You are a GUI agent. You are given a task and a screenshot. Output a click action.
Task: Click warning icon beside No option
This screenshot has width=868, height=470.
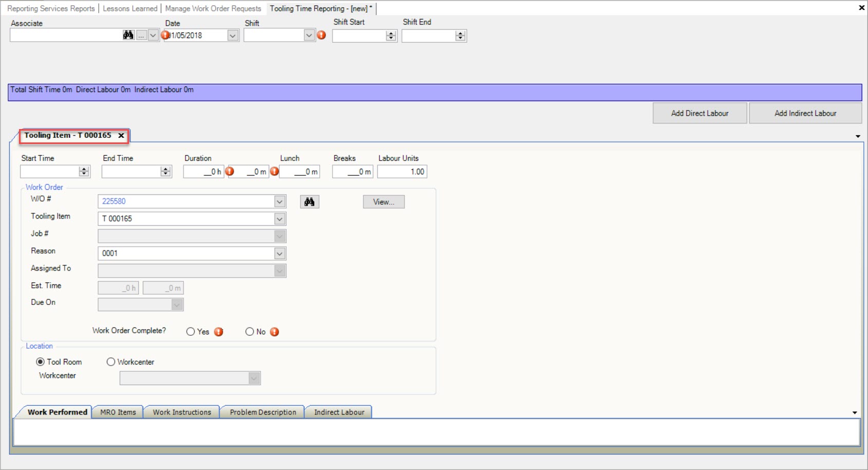(274, 332)
